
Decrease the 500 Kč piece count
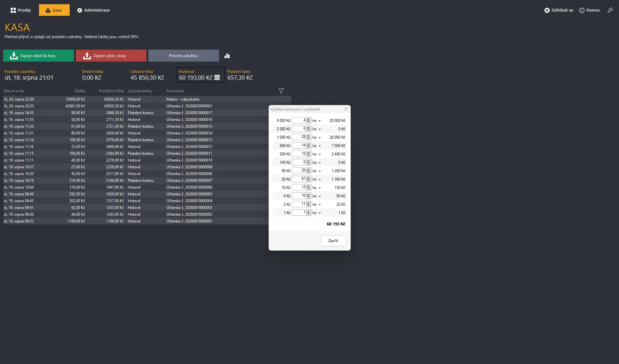click(x=308, y=147)
